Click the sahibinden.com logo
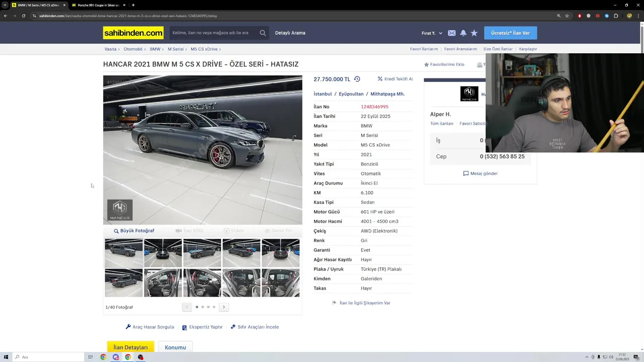 point(133,33)
